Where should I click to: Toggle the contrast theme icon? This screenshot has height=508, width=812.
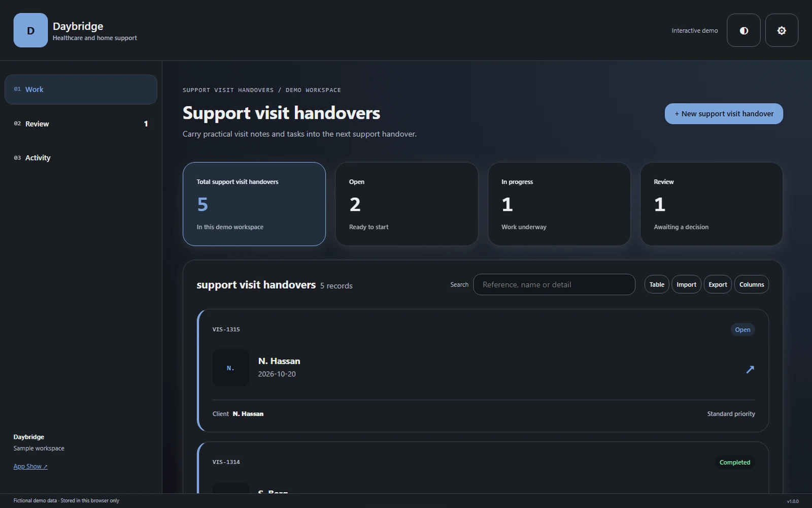tap(743, 30)
